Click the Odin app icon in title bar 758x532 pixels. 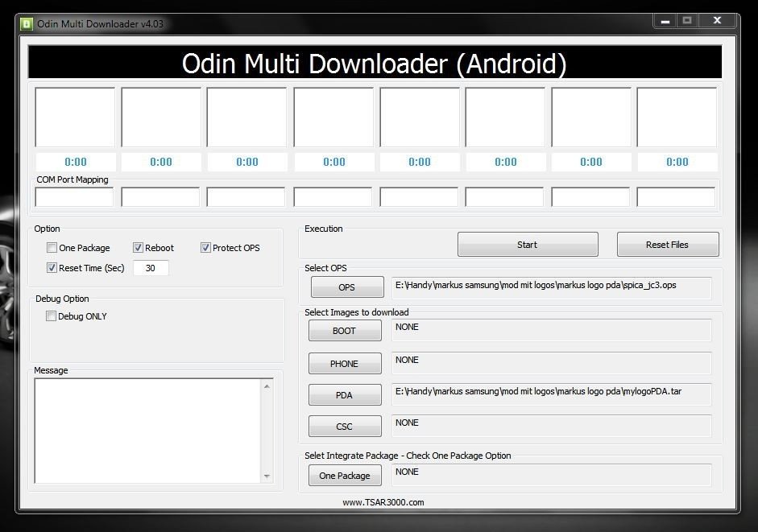[26, 23]
